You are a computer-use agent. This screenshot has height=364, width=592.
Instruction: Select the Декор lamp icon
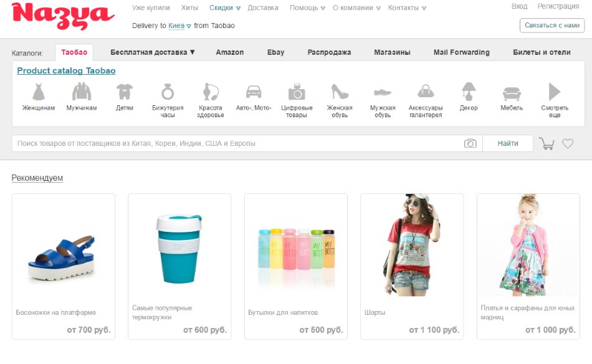pyautogui.click(x=469, y=92)
